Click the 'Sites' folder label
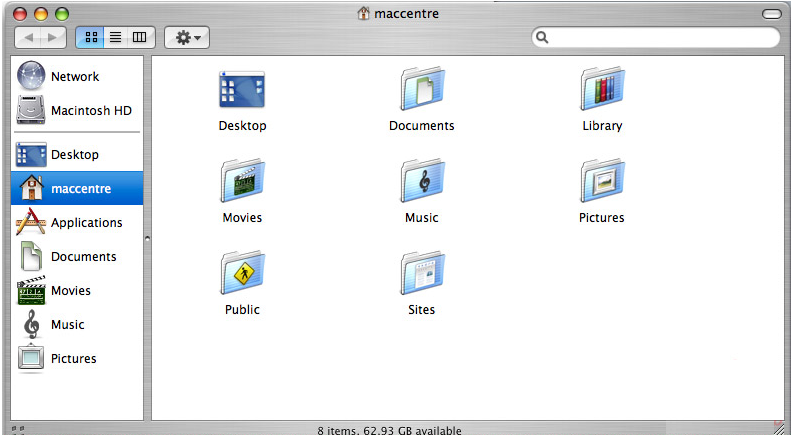793x438 pixels. pos(421,310)
